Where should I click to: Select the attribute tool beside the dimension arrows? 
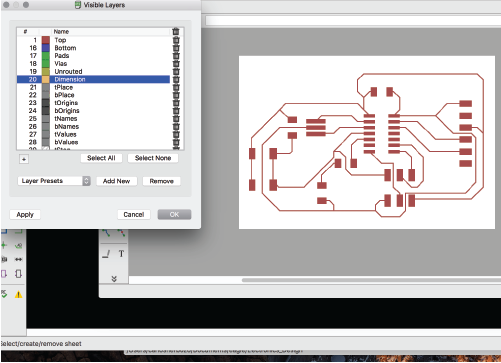pyautogui.click(x=4, y=259)
